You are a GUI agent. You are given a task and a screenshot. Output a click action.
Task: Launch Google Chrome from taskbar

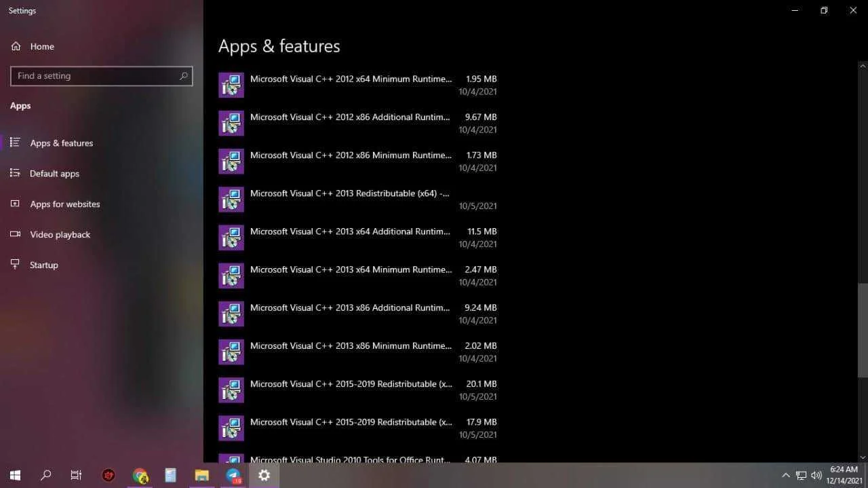(x=140, y=475)
